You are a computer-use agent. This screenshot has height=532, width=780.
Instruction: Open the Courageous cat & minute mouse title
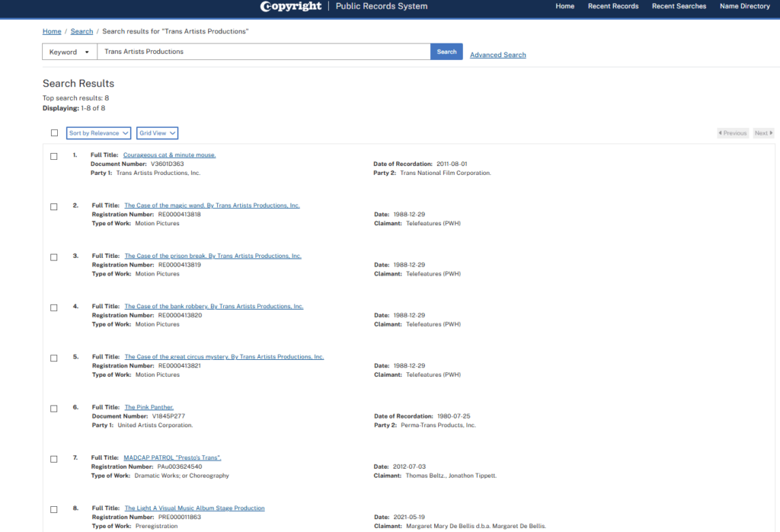170,155
